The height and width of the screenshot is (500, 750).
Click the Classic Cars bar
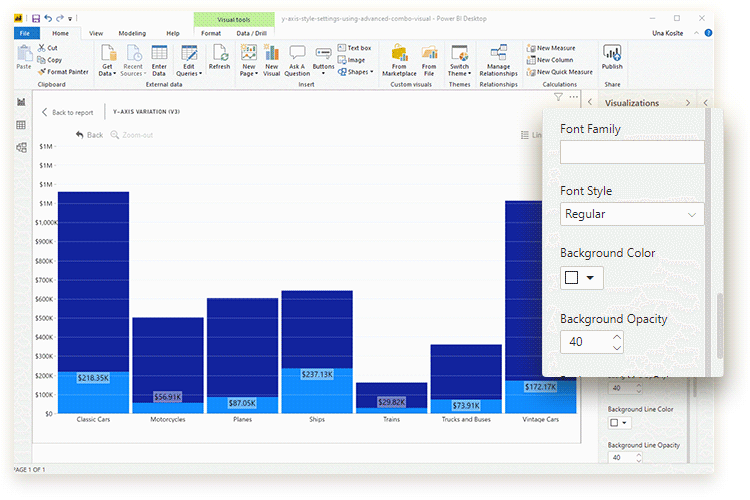(93, 302)
